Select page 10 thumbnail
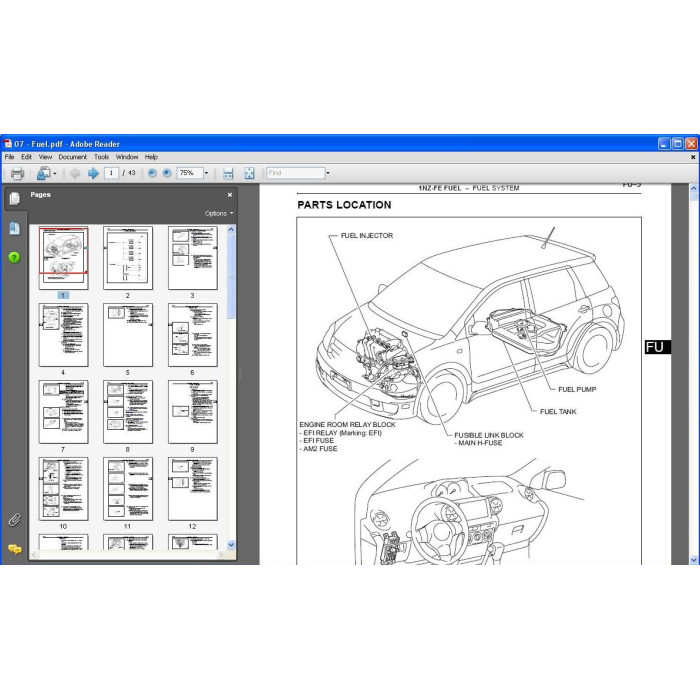Image resolution: width=700 pixels, height=700 pixels. 63,488
